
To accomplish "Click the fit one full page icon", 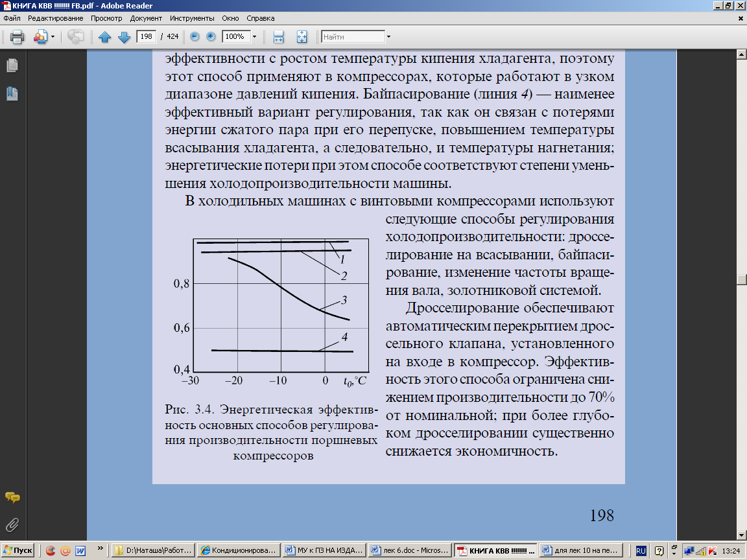I will (x=302, y=37).
